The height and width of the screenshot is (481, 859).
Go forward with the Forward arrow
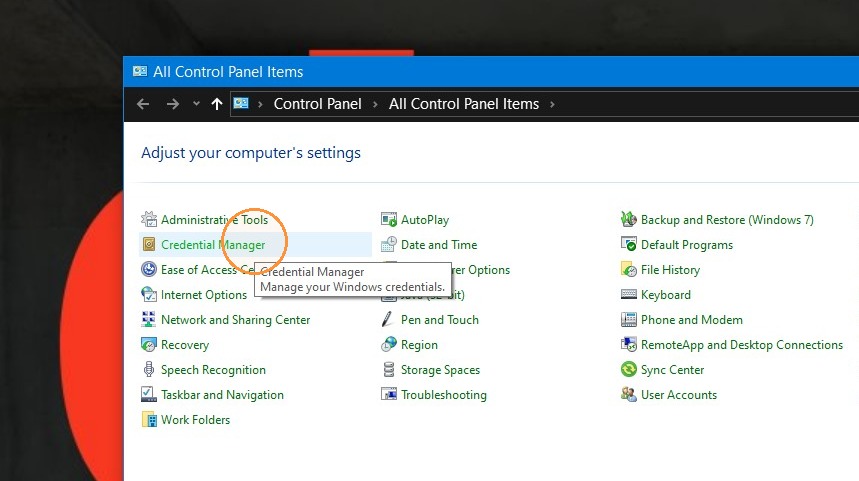[x=173, y=104]
